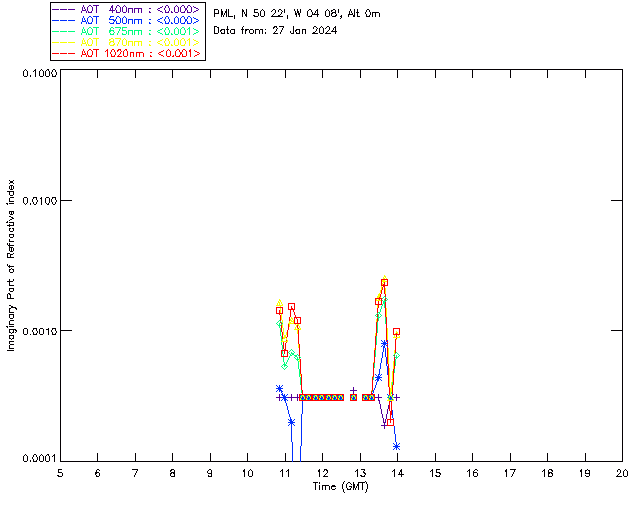Click the x-axis tick label 20

[622, 473]
